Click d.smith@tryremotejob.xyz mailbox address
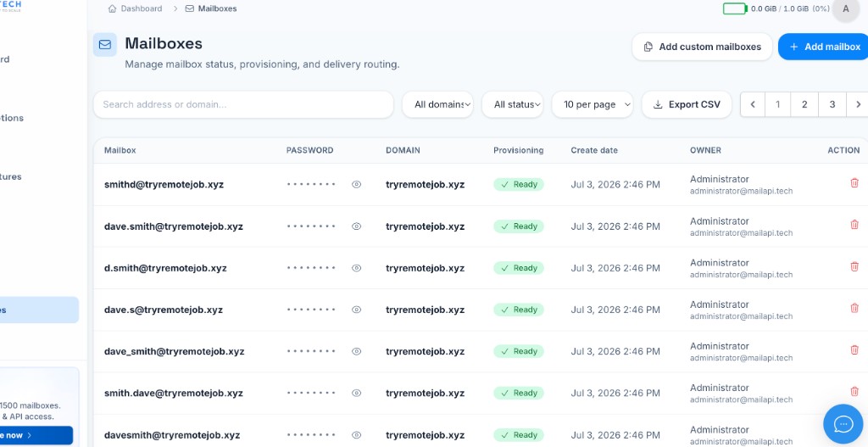Viewport: 868px width, 447px height. [165, 268]
